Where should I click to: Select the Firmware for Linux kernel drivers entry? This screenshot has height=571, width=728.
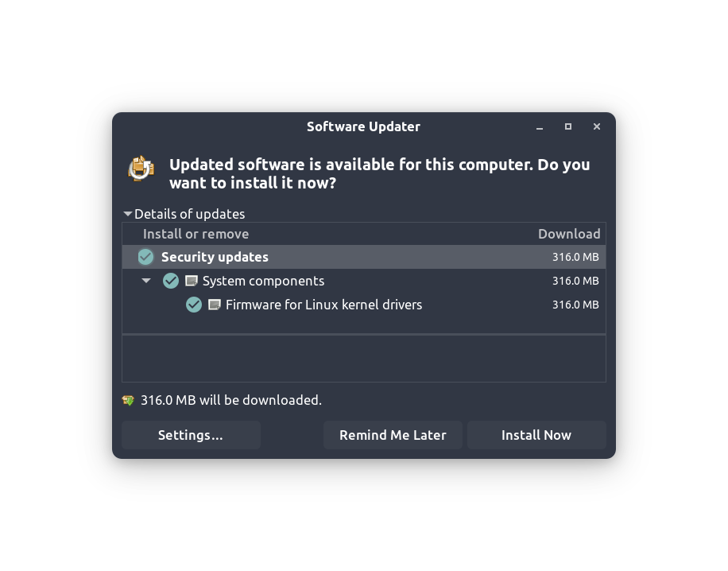[323, 305]
